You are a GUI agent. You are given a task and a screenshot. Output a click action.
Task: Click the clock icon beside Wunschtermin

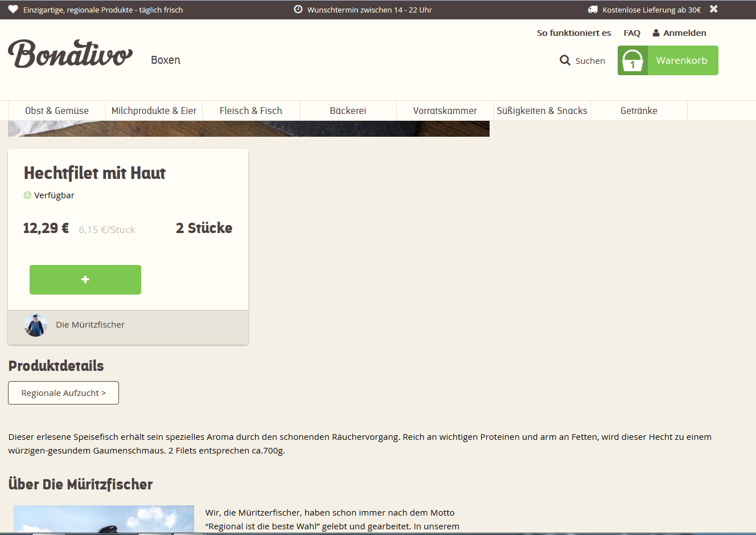click(x=298, y=9)
